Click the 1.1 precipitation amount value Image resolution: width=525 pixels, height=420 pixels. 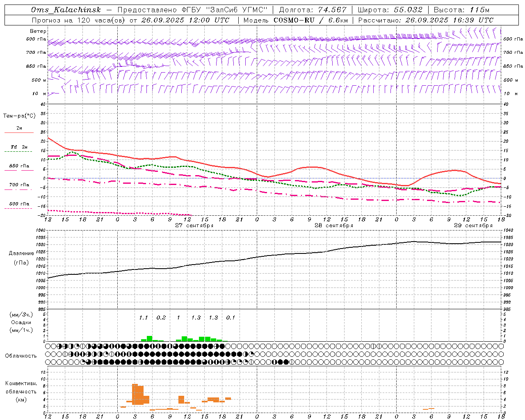[143, 318]
